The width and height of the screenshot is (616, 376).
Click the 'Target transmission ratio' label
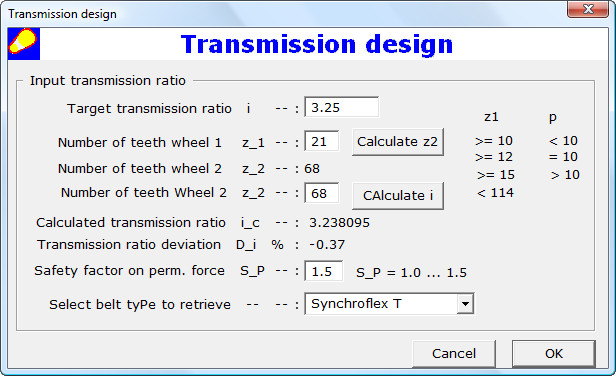coord(149,108)
